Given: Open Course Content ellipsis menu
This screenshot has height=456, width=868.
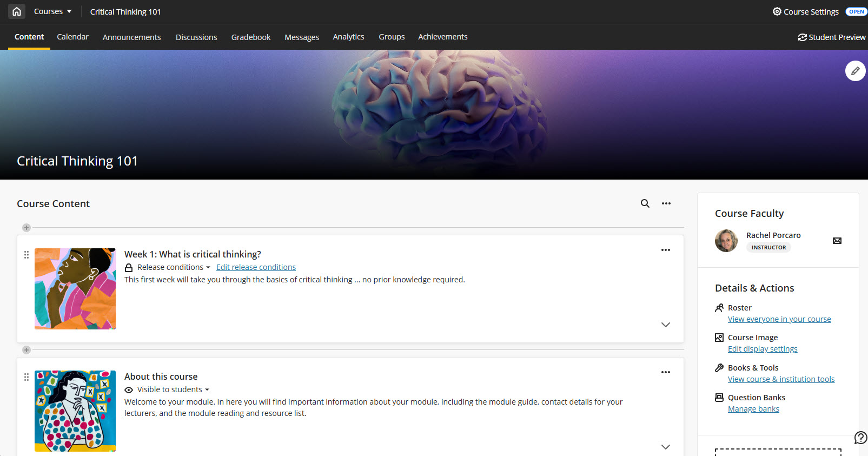Looking at the screenshot, I should coord(666,203).
